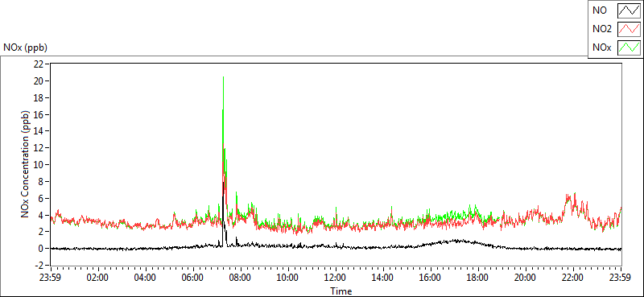Viewport: 644px width, 297px height.
Task: Click the NOx Concentration (ppb) axis label
Action: 26,163
